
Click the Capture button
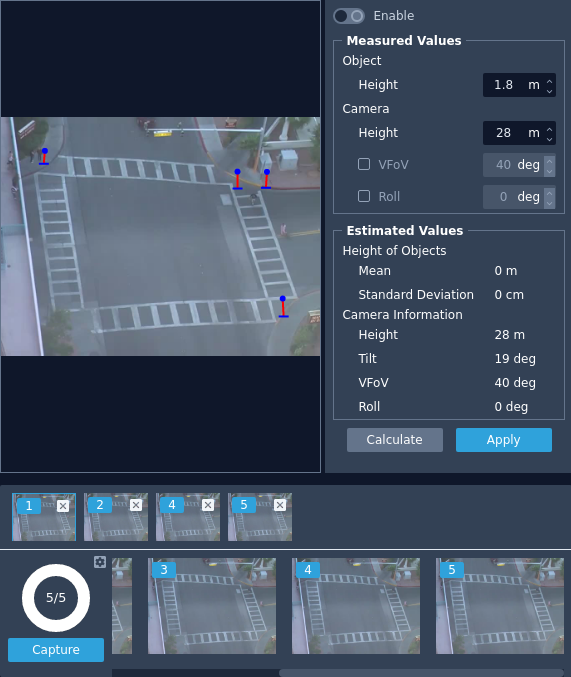(56, 650)
